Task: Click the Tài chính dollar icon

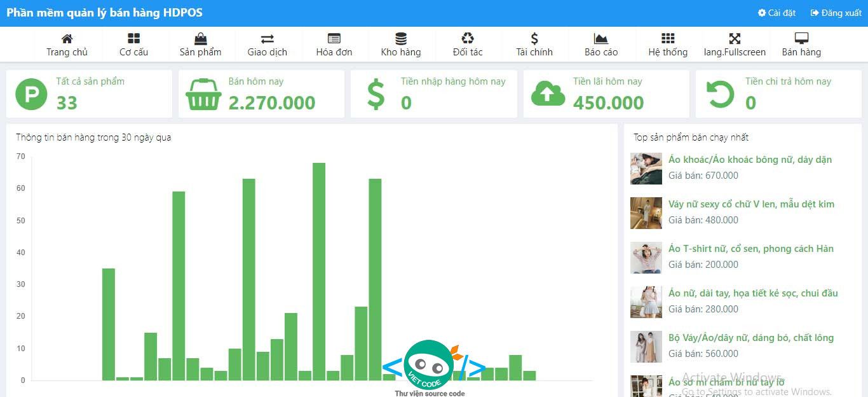Action: (x=534, y=39)
